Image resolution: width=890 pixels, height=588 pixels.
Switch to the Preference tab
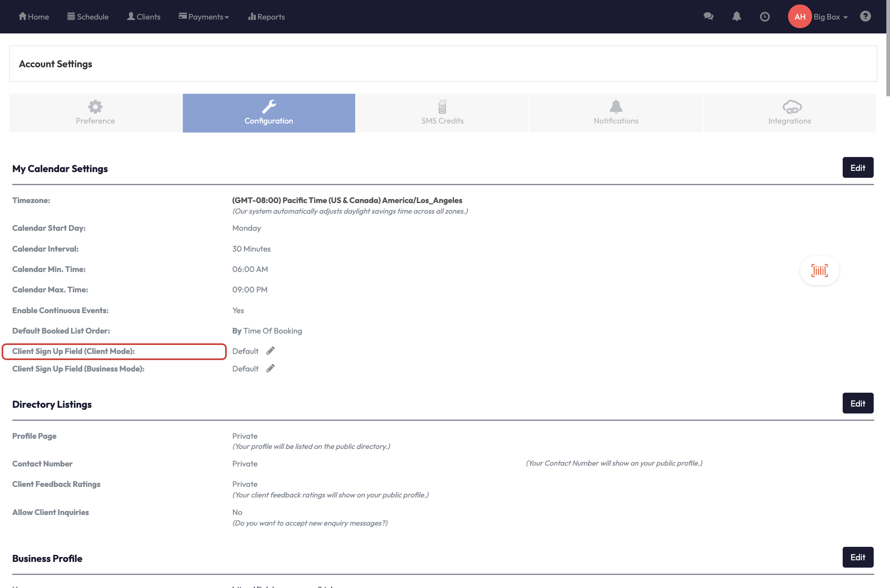click(x=95, y=113)
